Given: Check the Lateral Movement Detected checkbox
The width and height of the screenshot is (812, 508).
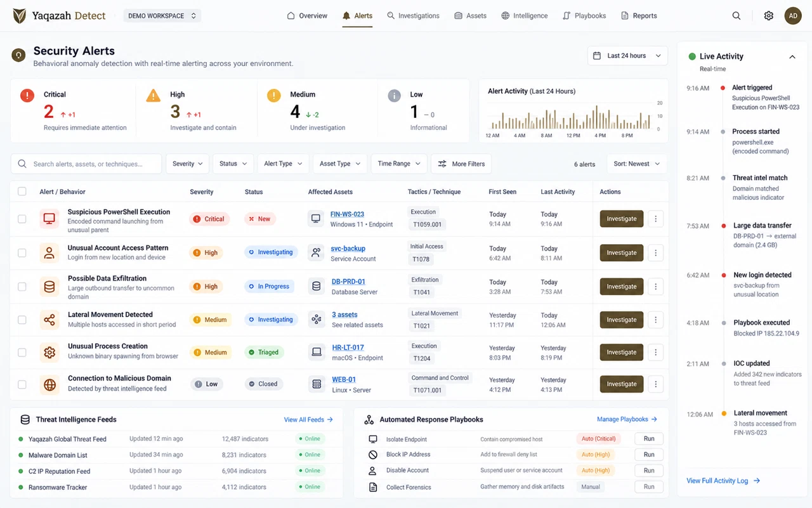Looking at the screenshot, I should point(22,320).
